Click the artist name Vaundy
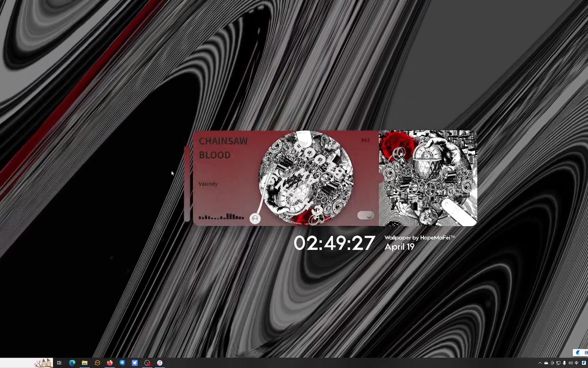 coord(208,184)
